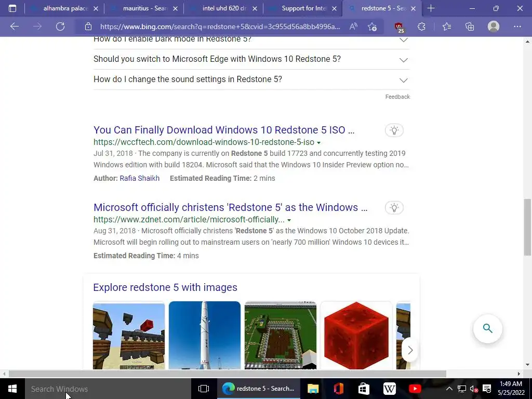
Task: Close the intel uhd 620 tab
Action: click(255, 8)
